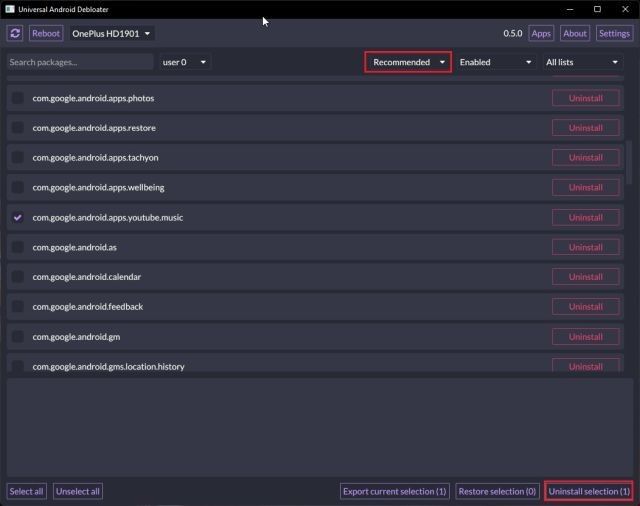The image size is (640, 506).
Task: Enable the com.google.android.calendar checkbox
Action: pyautogui.click(x=18, y=277)
